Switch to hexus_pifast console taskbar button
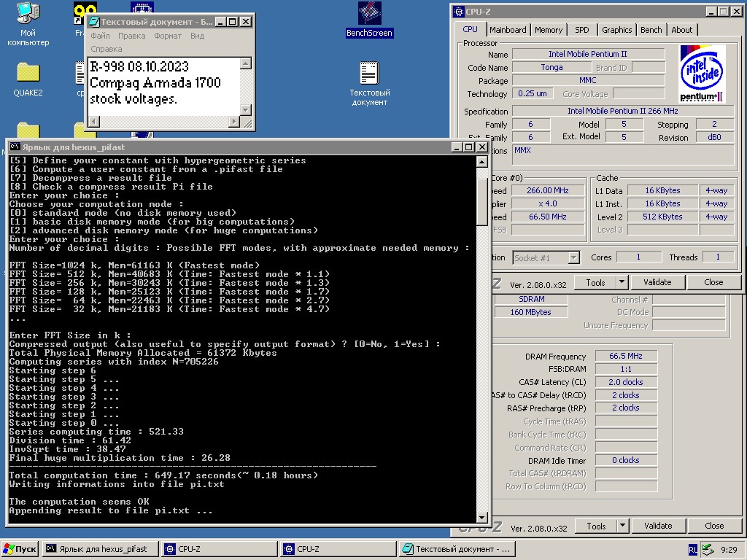 (101, 549)
